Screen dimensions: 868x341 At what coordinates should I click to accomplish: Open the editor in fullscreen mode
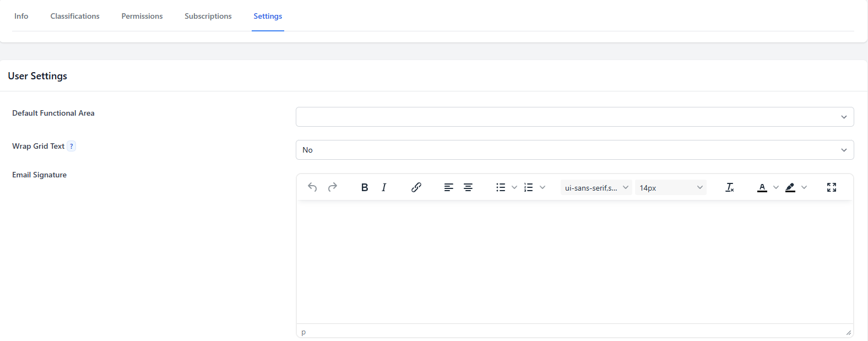(x=832, y=187)
